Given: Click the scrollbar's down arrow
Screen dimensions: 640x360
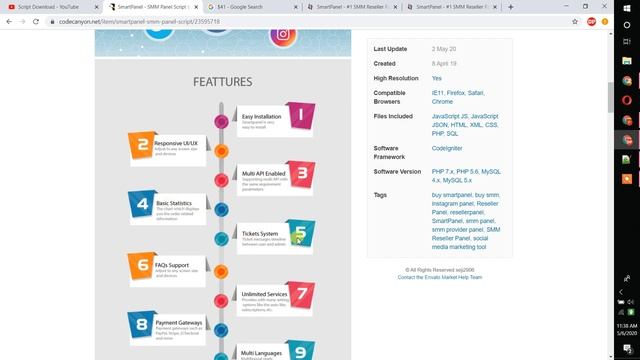Looking at the screenshot, I should pos(611,357).
